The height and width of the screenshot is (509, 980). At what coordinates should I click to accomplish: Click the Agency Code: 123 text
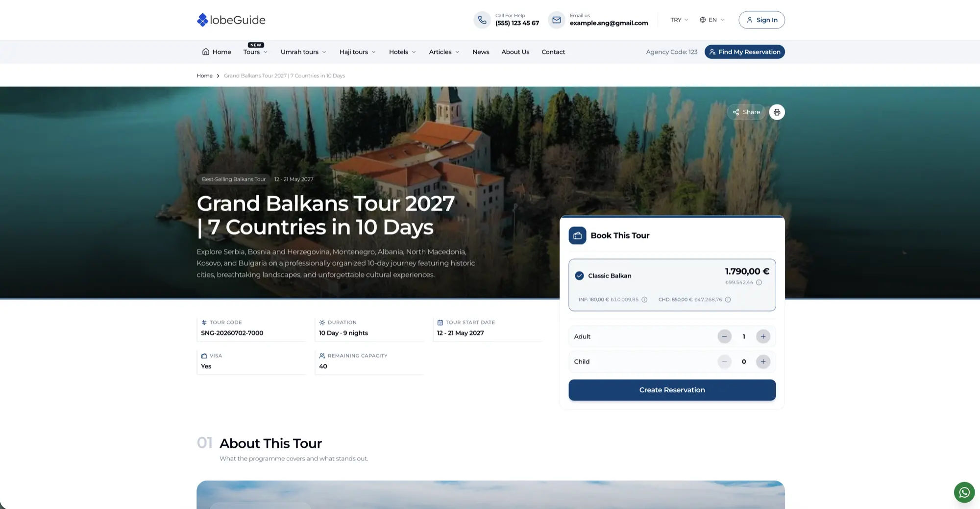pos(671,52)
